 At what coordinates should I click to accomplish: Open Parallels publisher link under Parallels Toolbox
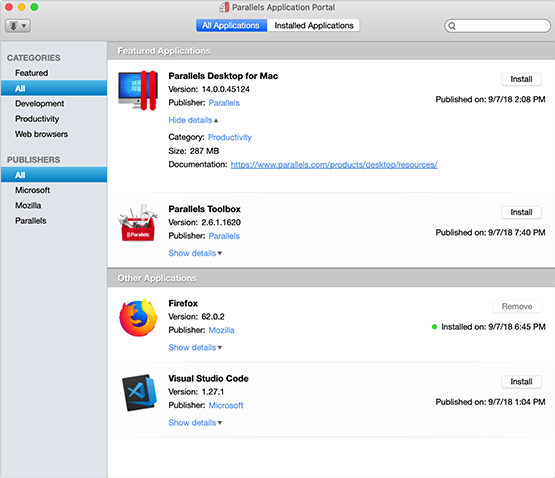coord(224,236)
